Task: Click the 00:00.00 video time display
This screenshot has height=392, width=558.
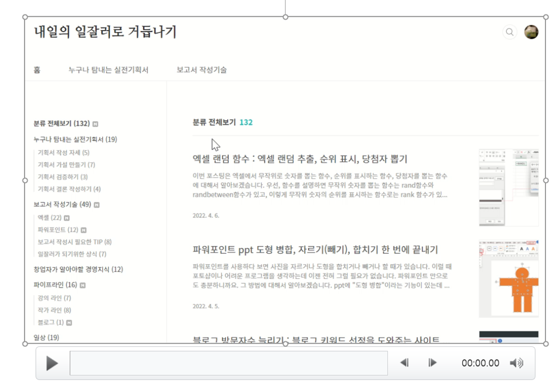Action: click(x=480, y=363)
